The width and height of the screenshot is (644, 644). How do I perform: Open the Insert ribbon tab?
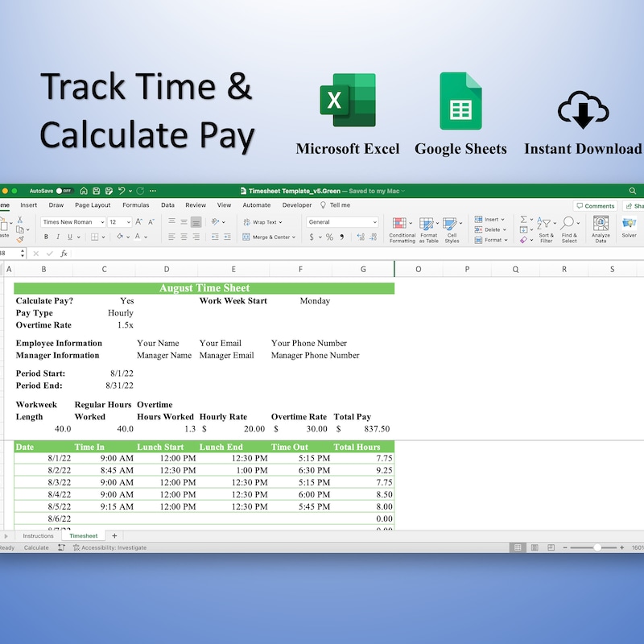point(28,205)
